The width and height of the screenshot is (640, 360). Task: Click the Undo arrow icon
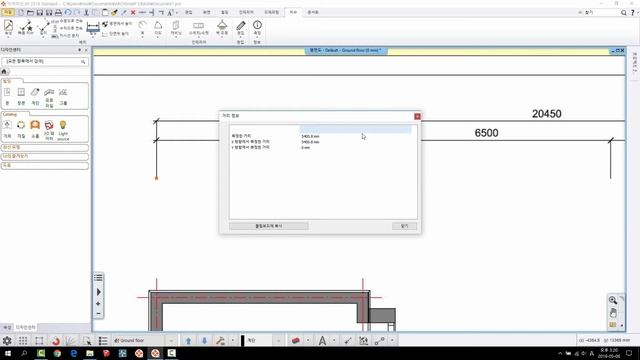tap(68, 13)
